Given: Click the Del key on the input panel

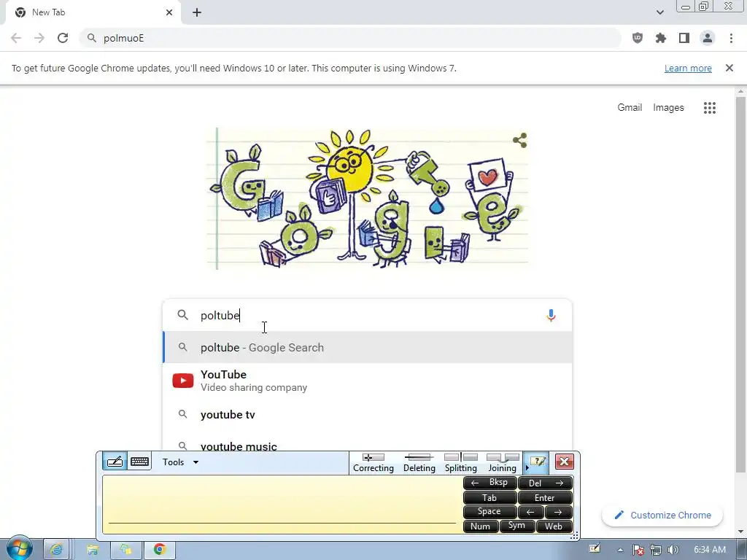Looking at the screenshot, I should pyautogui.click(x=545, y=483).
